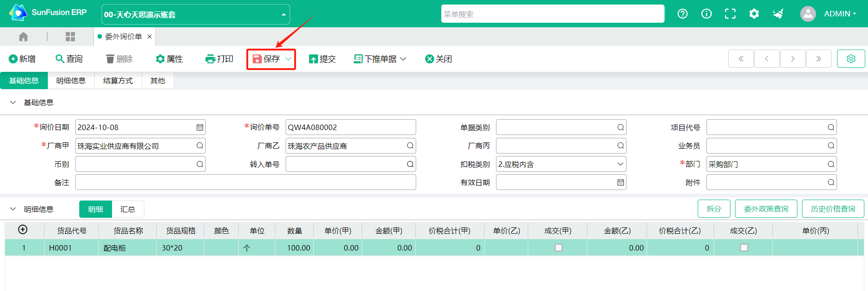Open the grid apps menu icon
Viewport: 868px width, 291px height.
click(x=70, y=36)
